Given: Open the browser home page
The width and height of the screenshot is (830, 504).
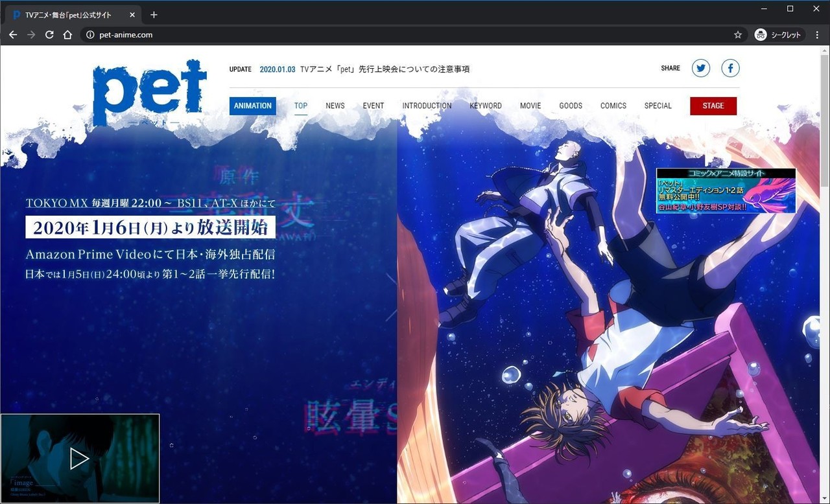Looking at the screenshot, I should pos(67,35).
